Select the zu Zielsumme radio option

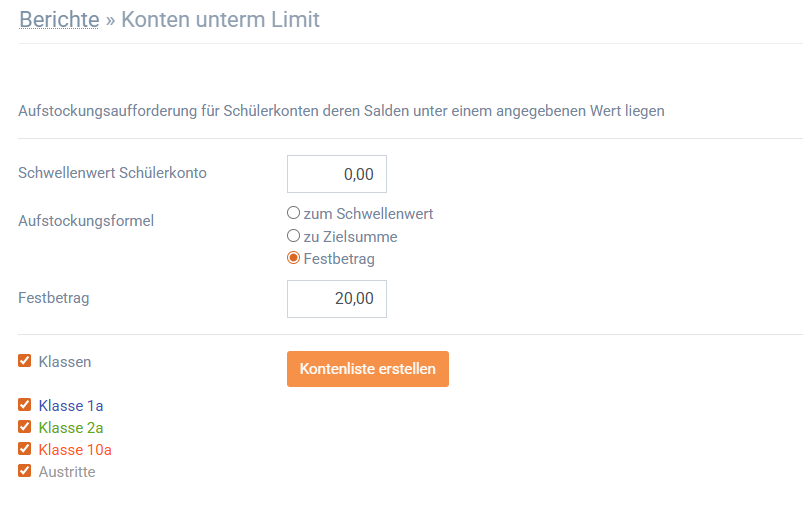point(293,236)
